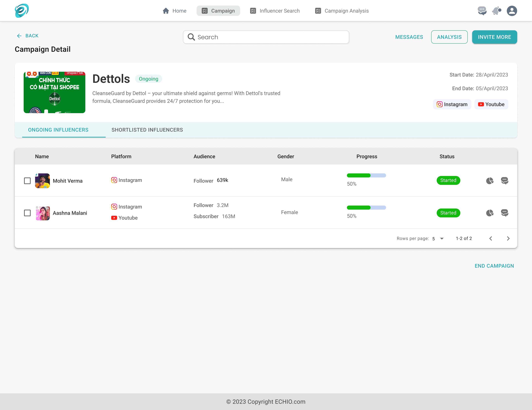Click Aashna Malani's progress bar
This screenshot has height=410, width=532.
366,208
